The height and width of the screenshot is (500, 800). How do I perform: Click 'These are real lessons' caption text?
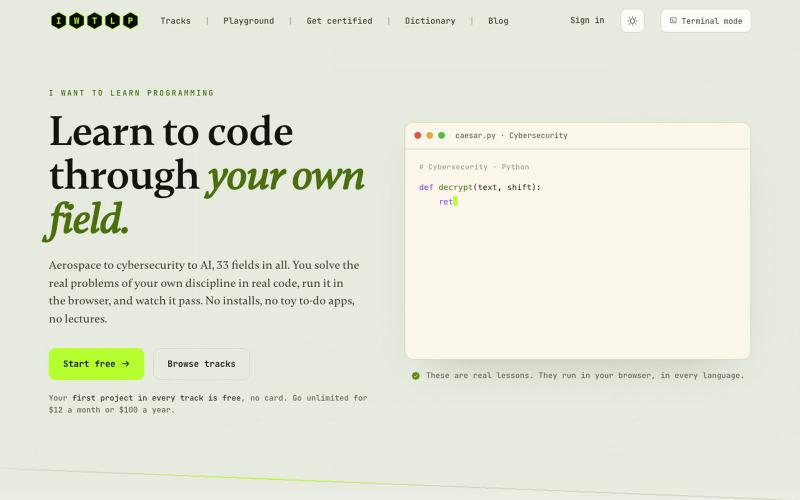pyautogui.click(x=585, y=376)
